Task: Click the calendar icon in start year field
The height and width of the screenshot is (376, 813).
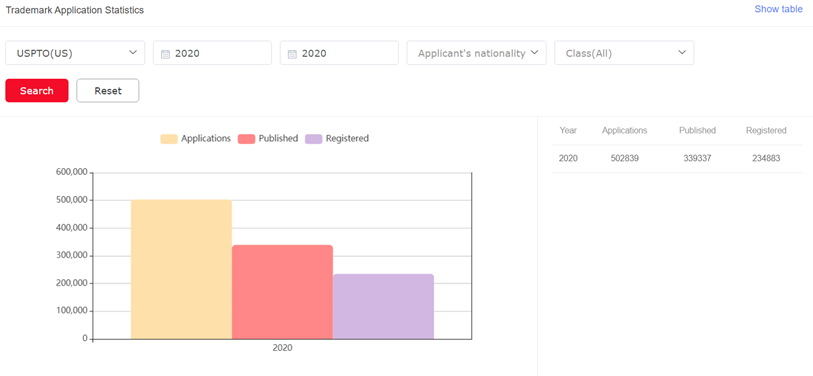Action: (x=165, y=53)
